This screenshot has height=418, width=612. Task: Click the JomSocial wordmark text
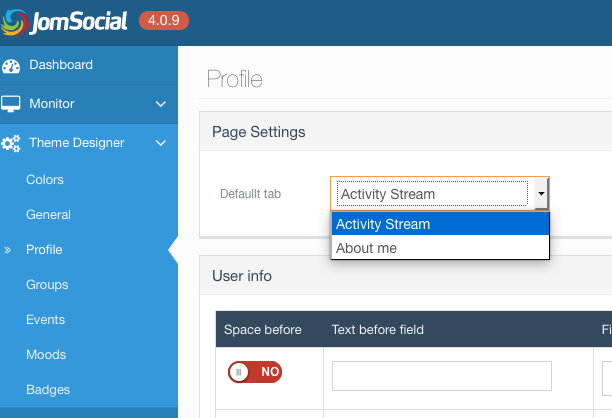tap(79, 22)
